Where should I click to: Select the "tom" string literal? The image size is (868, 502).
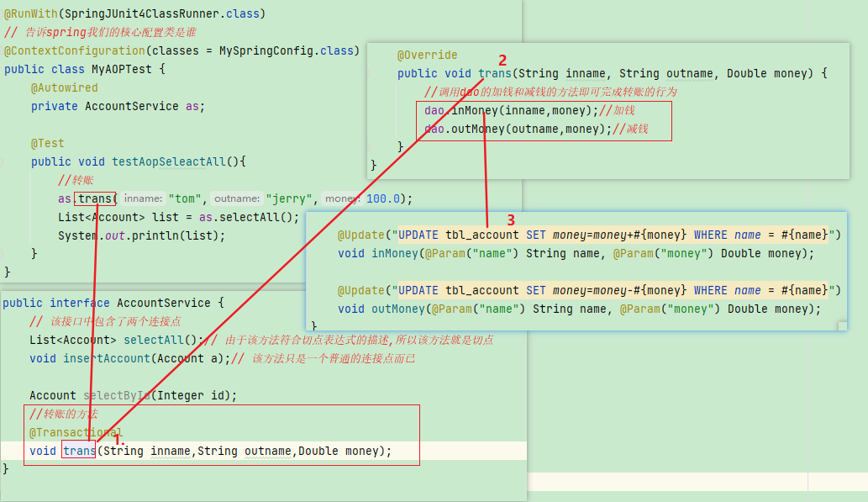tap(185, 199)
